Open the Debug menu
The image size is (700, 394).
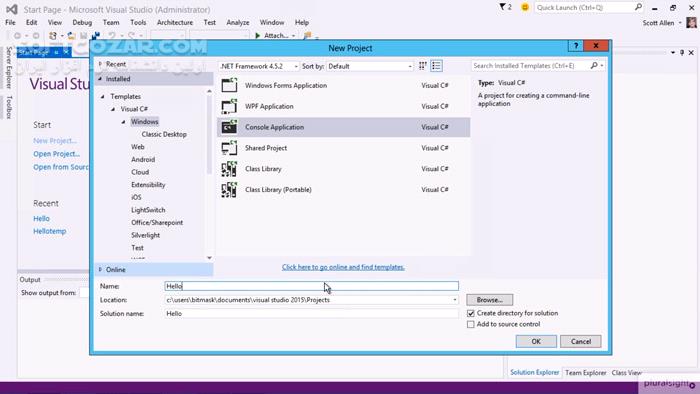[x=82, y=22]
